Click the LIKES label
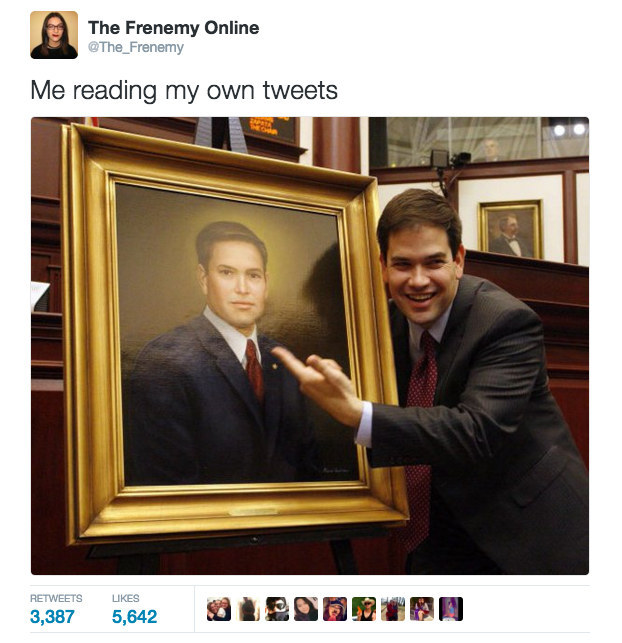Viewport: 622px width, 643px height. coord(125,598)
